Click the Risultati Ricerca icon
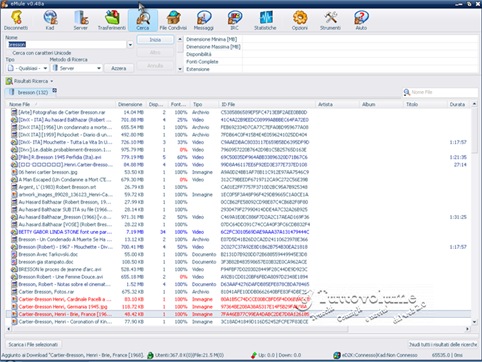The image size is (482, 362). click(9, 81)
